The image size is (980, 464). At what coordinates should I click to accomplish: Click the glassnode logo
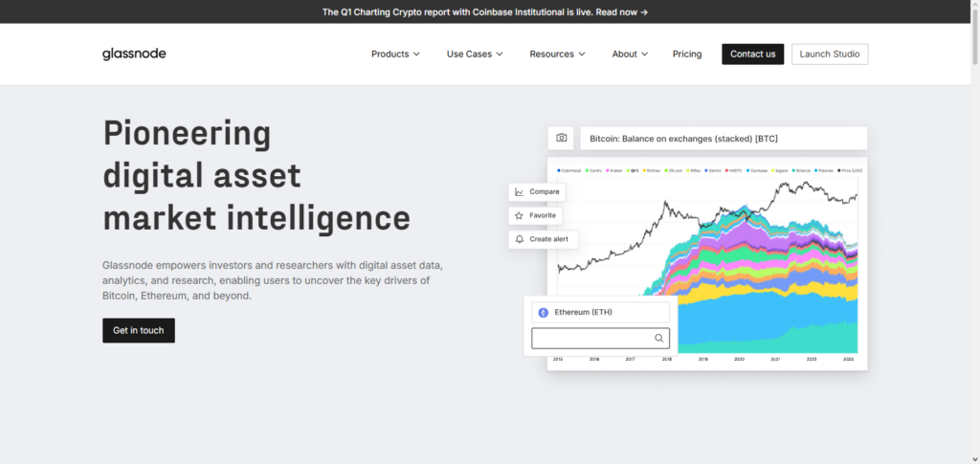[134, 55]
